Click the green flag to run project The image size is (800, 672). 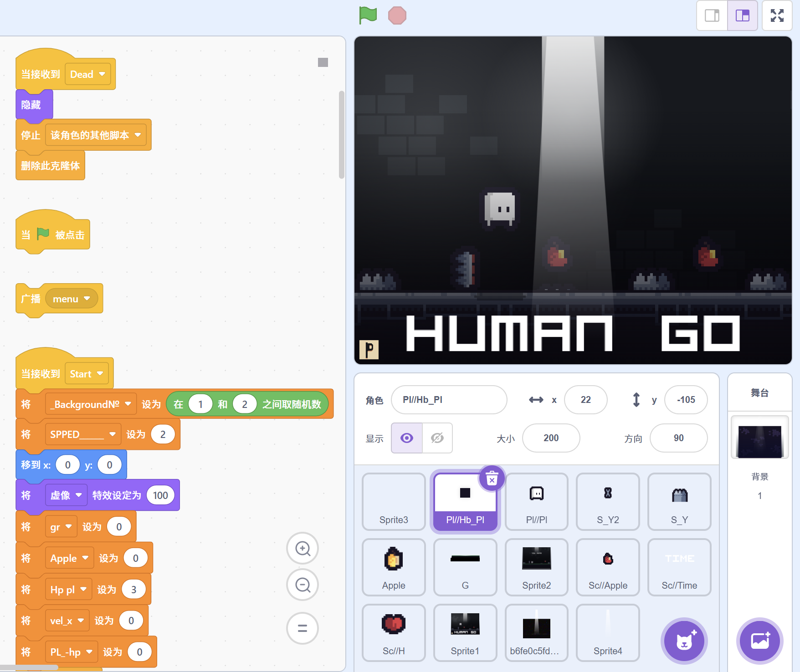click(x=368, y=15)
